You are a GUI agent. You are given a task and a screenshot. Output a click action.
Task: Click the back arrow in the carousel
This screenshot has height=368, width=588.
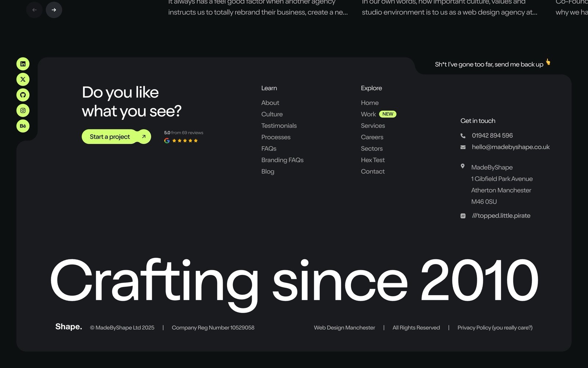(34, 10)
